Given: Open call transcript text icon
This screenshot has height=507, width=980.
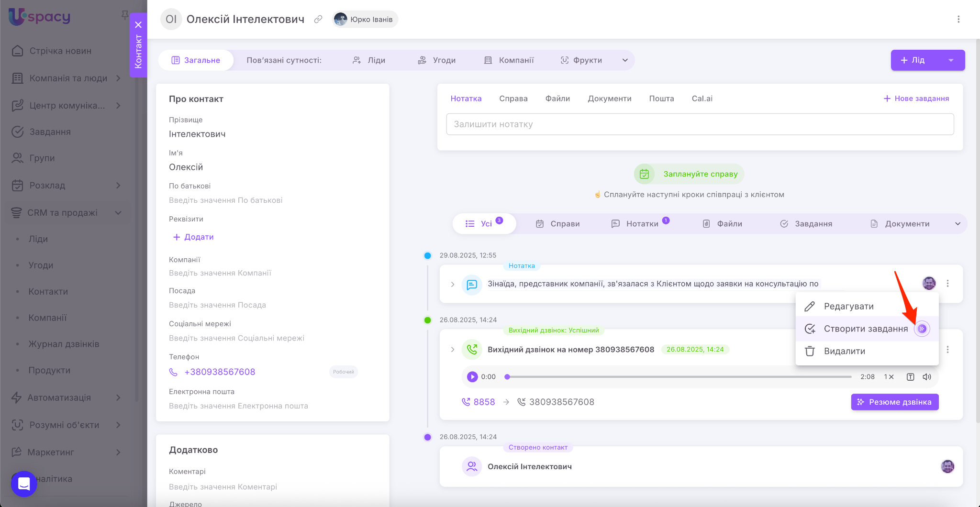Looking at the screenshot, I should pyautogui.click(x=910, y=377).
